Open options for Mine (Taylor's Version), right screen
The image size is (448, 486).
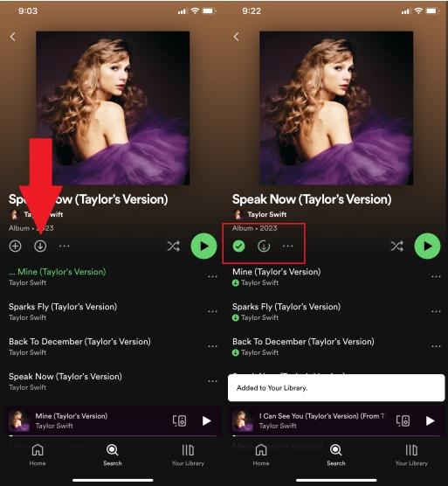pyautogui.click(x=436, y=276)
